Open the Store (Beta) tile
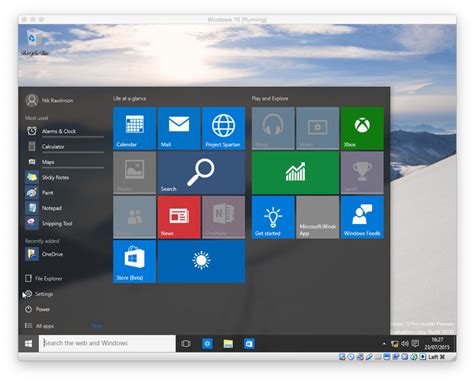474x382 pixels. [x=134, y=262]
